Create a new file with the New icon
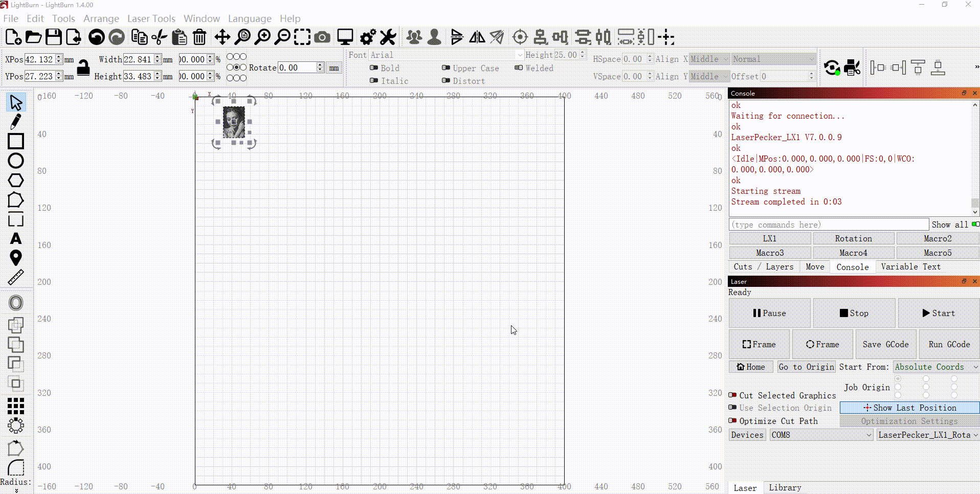The width and height of the screenshot is (980, 494). [13, 37]
